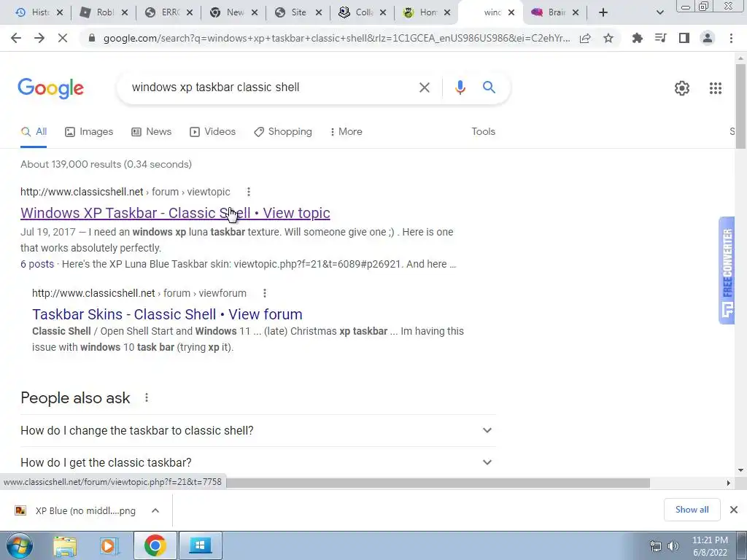Go forward to next page
This screenshot has height=560, width=747.
[x=39, y=38]
